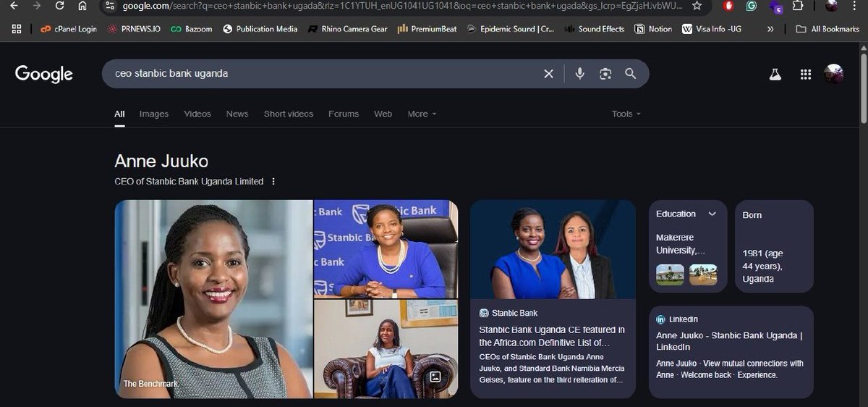Open the Anne Juuko LinkedIn result
Viewport: 868px width, 407px height.
pos(731,352)
